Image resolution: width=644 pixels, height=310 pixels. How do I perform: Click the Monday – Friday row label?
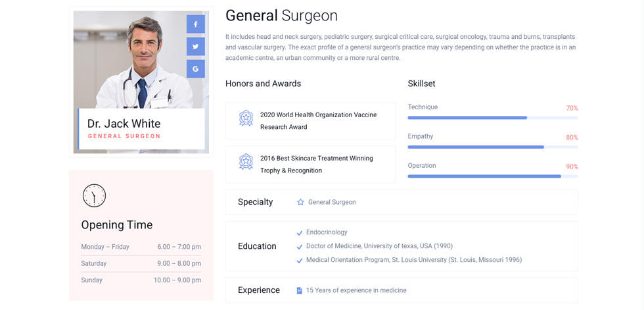105,247
